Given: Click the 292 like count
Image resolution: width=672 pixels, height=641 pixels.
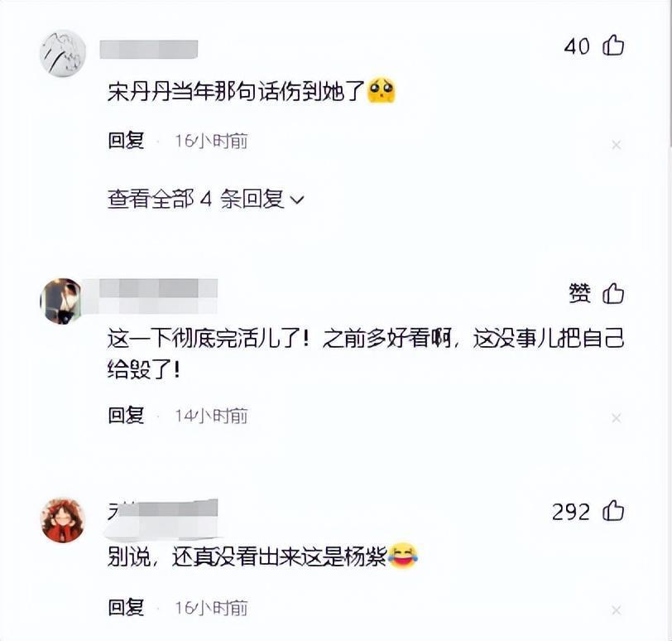Looking at the screenshot, I should [x=571, y=512].
